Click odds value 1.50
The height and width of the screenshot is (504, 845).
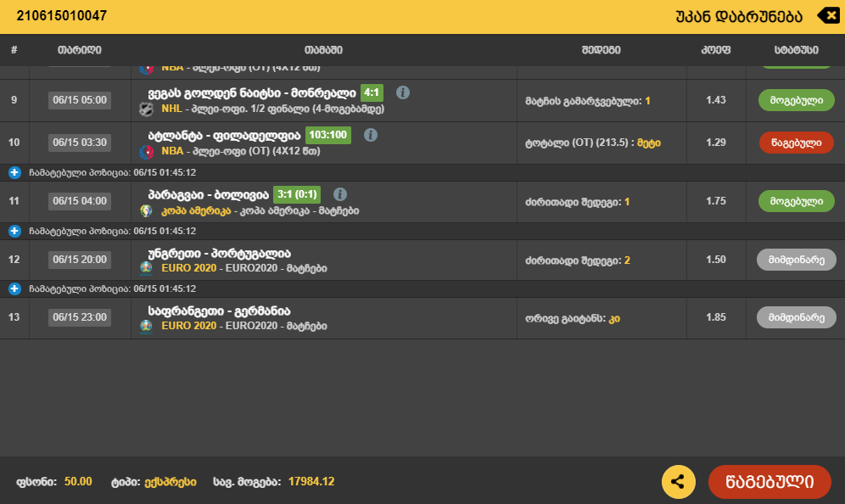pyautogui.click(x=716, y=260)
